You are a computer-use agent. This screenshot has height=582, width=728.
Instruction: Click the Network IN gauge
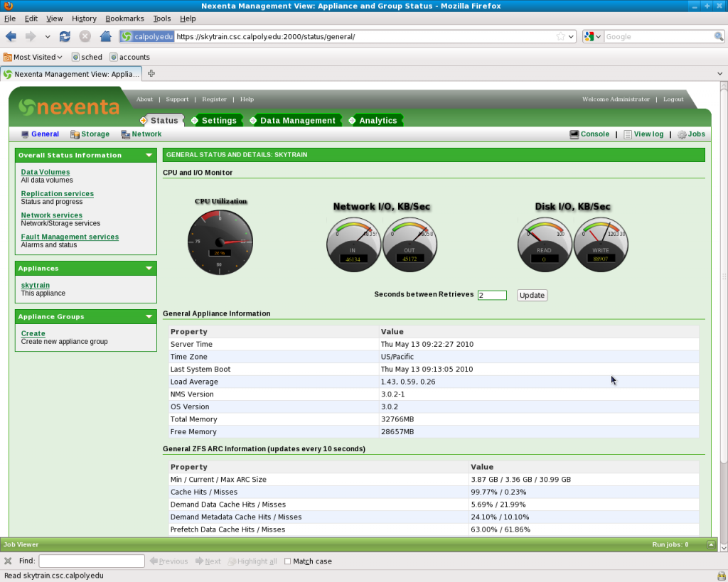click(353, 244)
